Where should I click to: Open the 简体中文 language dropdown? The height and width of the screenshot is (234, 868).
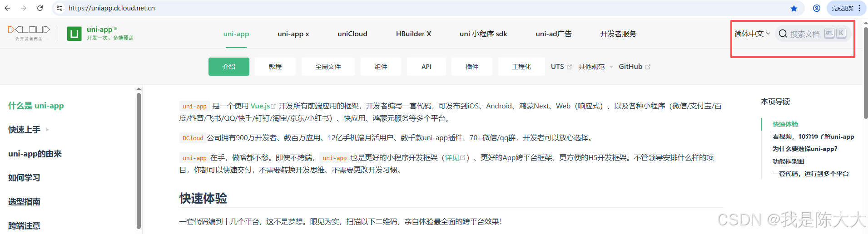tap(752, 34)
